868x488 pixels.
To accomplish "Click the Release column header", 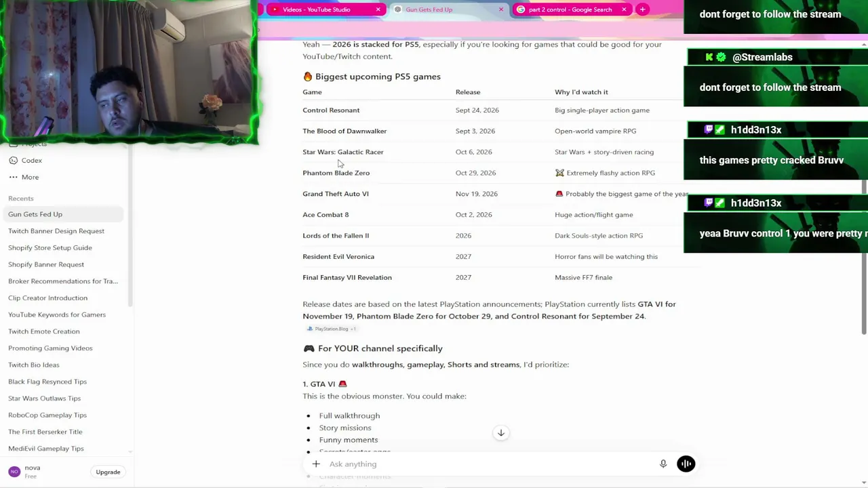I will coord(468,92).
